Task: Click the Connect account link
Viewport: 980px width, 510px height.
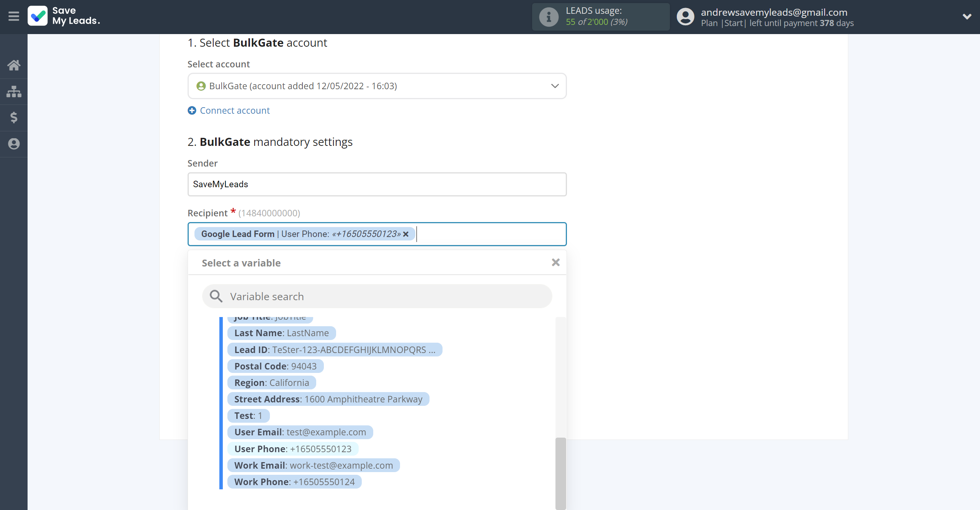Action: (x=235, y=111)
